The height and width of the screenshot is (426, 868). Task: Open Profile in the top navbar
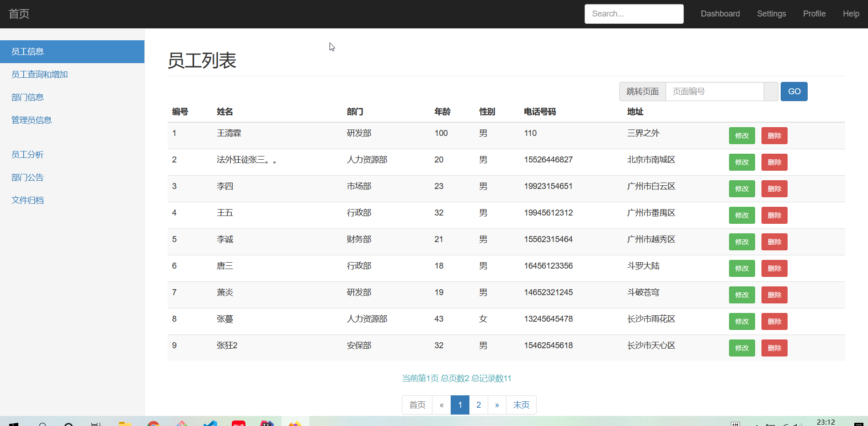click(814, 14)
